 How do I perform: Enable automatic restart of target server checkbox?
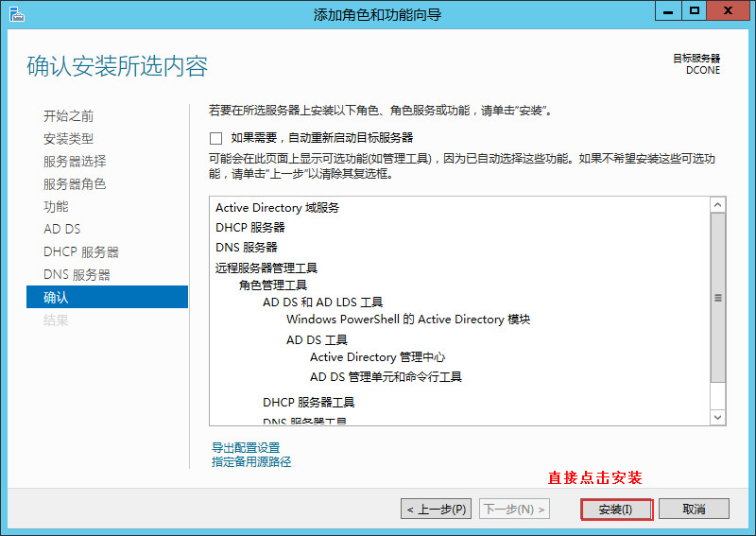[215, 137]
